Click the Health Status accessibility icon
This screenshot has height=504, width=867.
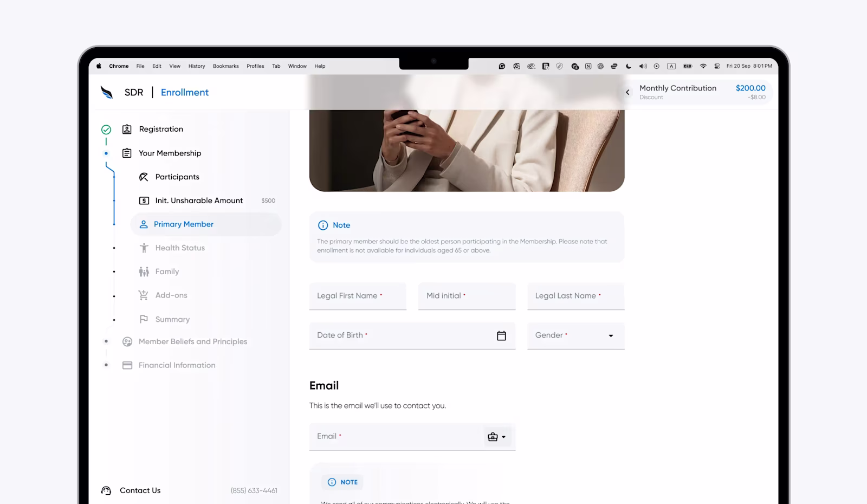[144, 248]
